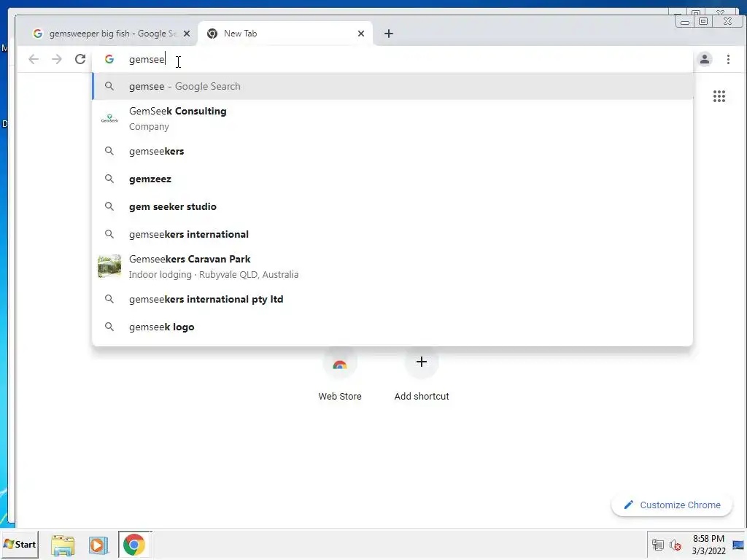Open the Windows Start menu
This screenshot has width=747, height=560.
(x=20, y=544)
